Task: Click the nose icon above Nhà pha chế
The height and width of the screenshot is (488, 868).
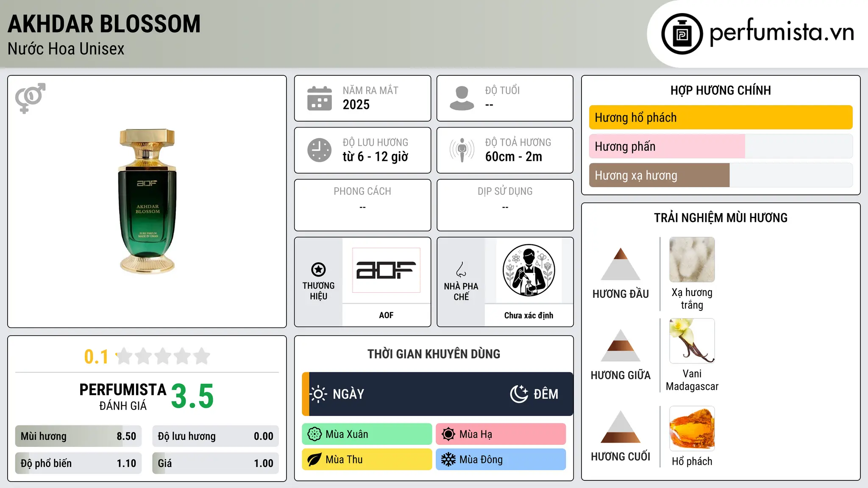Action: click(461, 269)
